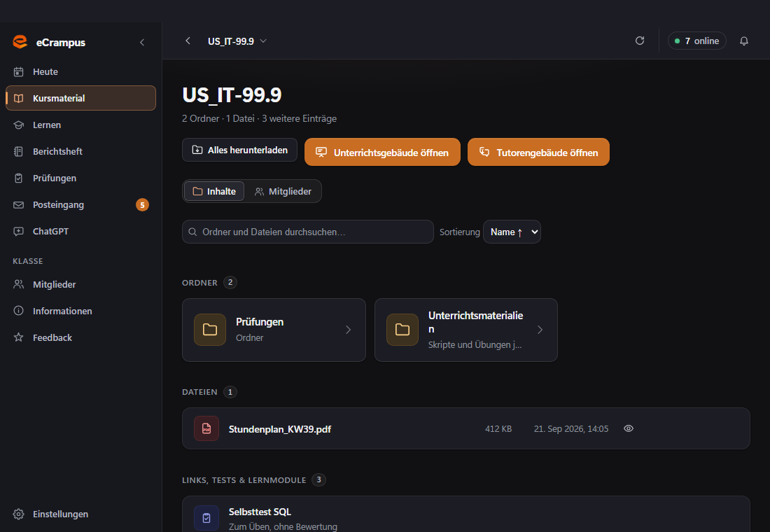Click the Informationen info circle icon
Viewport: 770px width, 532px height.
[19, 311]
